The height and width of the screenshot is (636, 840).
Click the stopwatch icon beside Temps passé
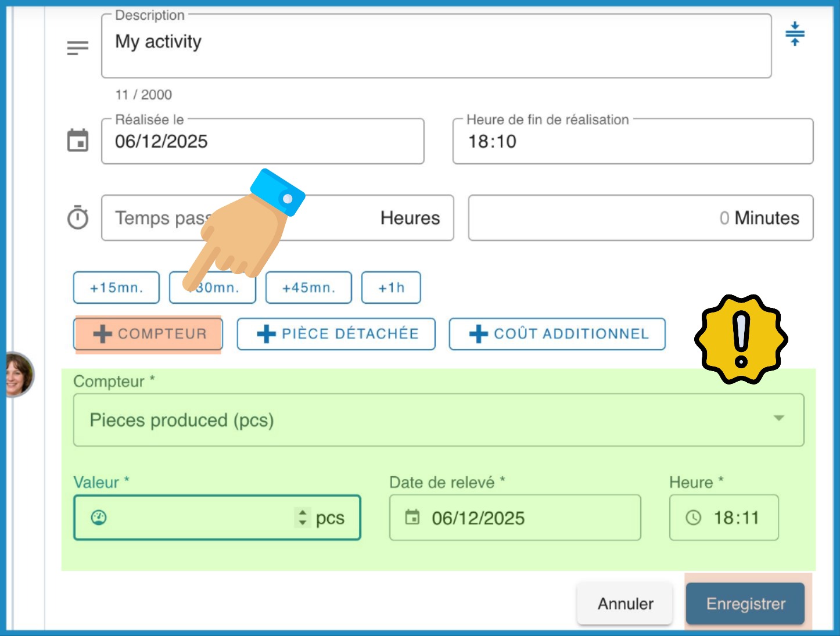coord(78,218)
